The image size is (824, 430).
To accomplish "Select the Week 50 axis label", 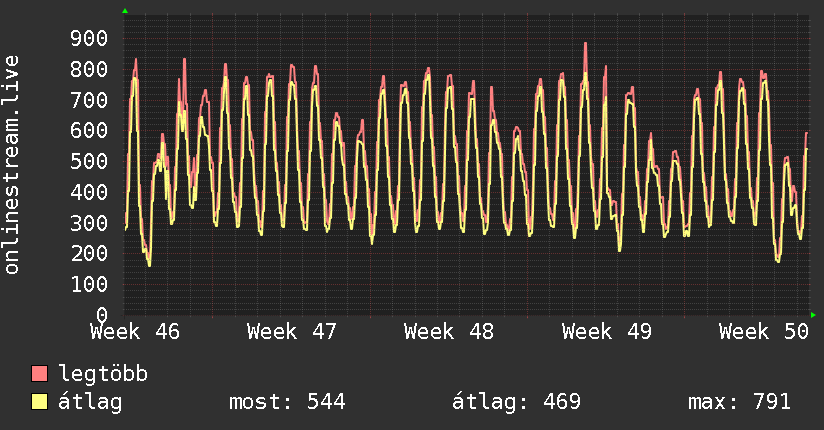I will pyautogui.click(x=764, y=332).
